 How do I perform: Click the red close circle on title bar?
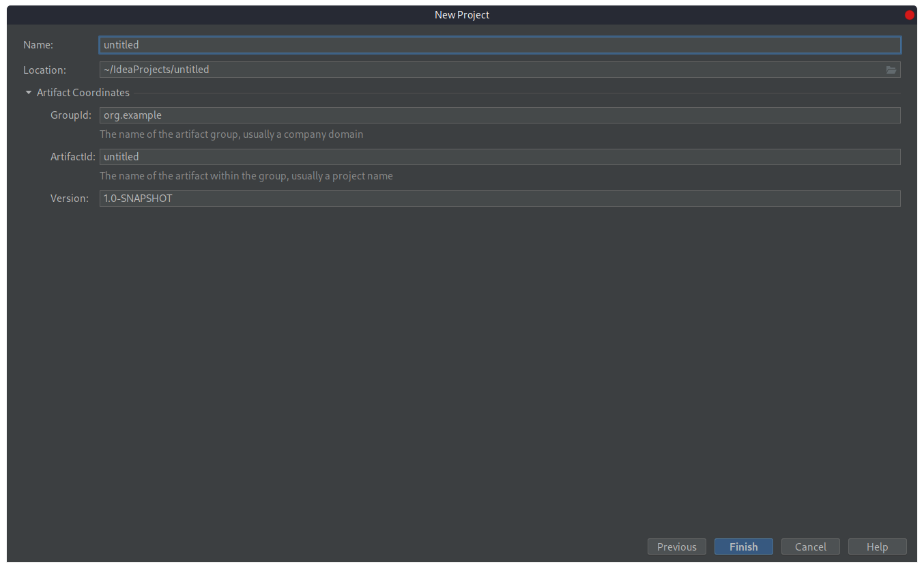click(910, 14)
